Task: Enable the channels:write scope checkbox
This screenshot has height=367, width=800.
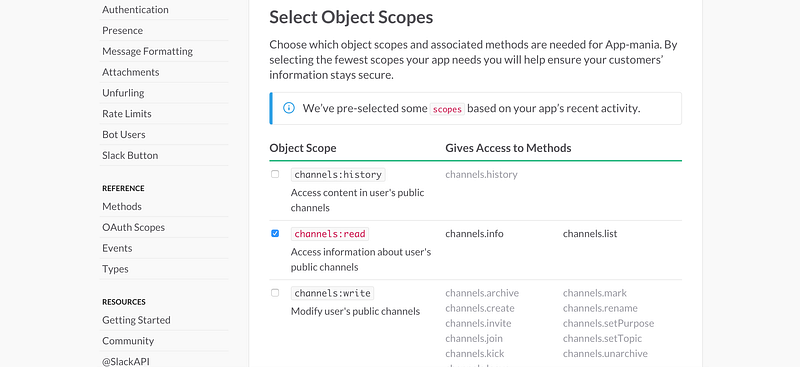Action: point(275,292)
